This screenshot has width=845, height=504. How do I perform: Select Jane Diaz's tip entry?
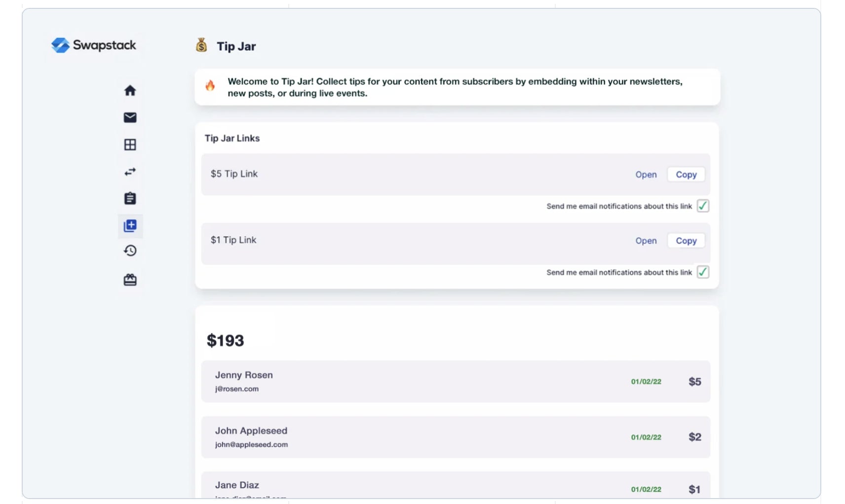pyautogui.click(x=455, y=487)
